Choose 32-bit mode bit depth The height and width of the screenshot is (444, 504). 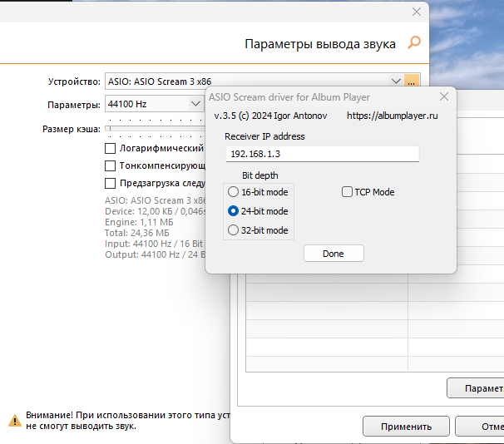[x=233, y=230]
